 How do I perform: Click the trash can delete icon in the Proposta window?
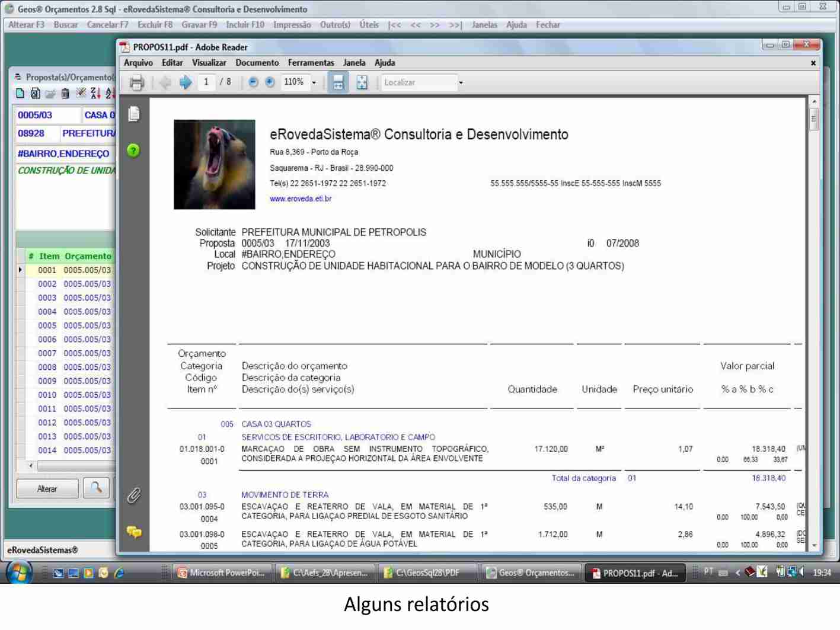point(65,93)
